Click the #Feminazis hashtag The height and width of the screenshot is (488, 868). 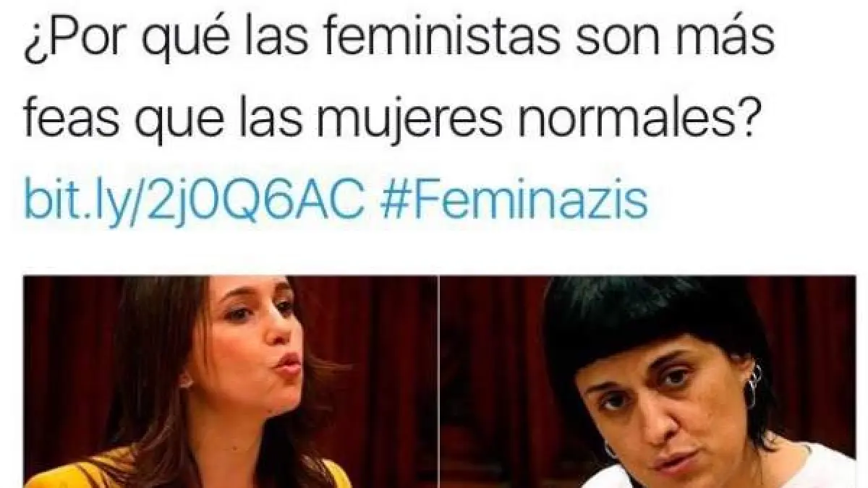coord(514,201)
